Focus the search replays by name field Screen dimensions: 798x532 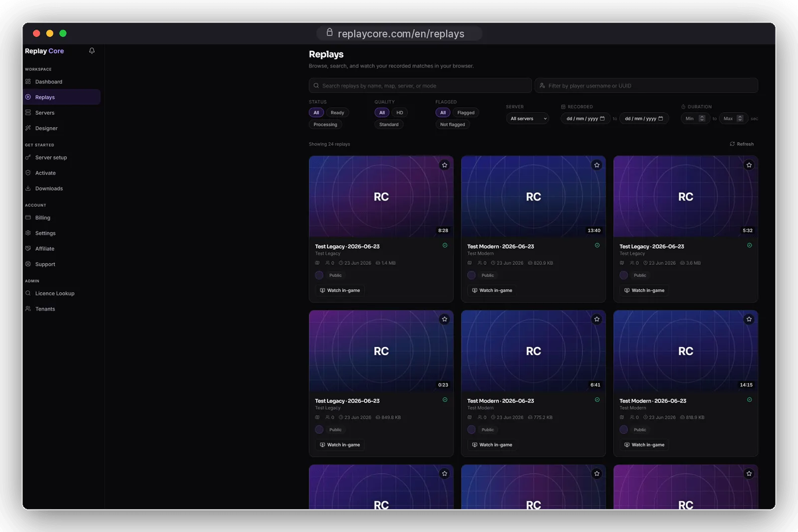point(420,86)
